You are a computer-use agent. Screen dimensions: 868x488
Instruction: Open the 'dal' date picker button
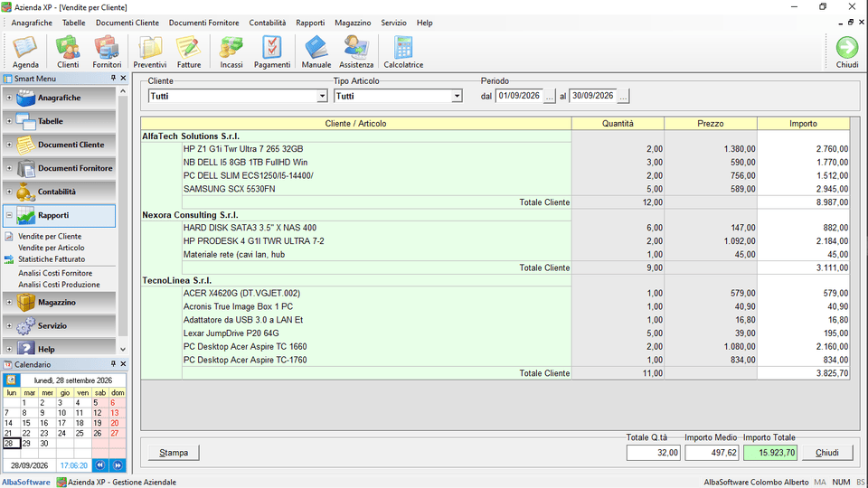click(x=549, y=97)
